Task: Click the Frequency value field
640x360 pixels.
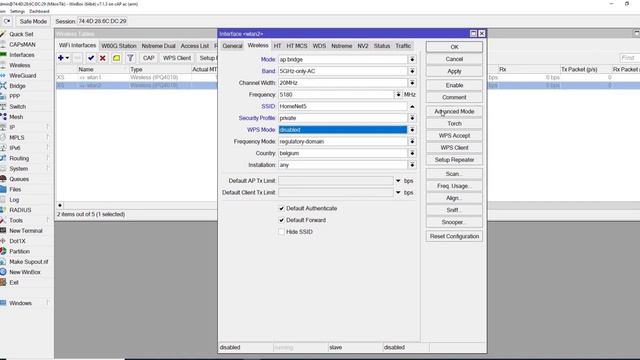Action: point(336,95)
